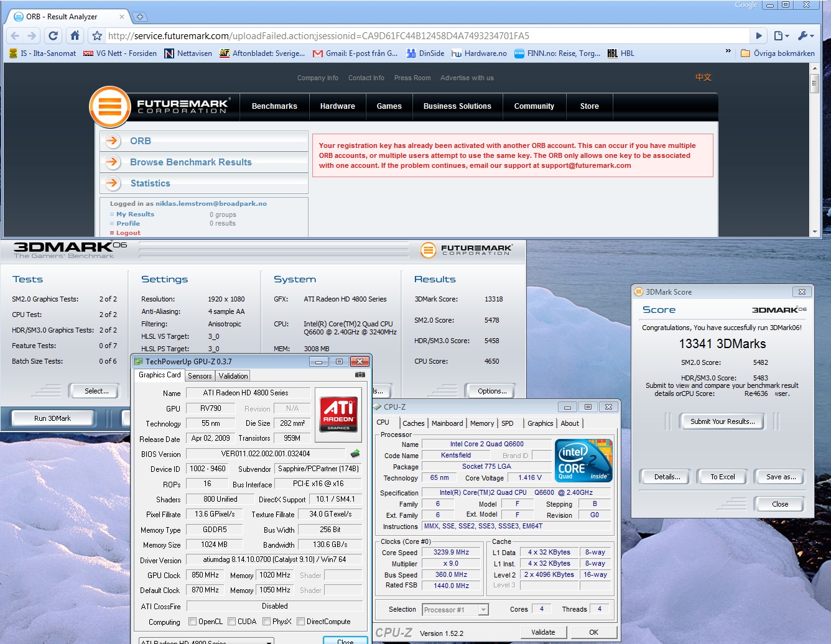Switch to the Chinese language link
Screen dimensions: 831x644
tap(703, 77)
